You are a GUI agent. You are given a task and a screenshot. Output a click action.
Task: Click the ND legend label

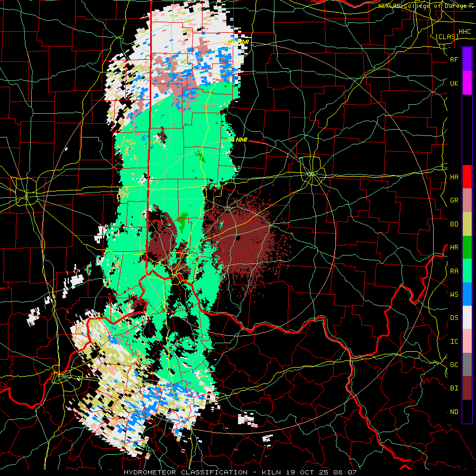(x=454, y=412)
